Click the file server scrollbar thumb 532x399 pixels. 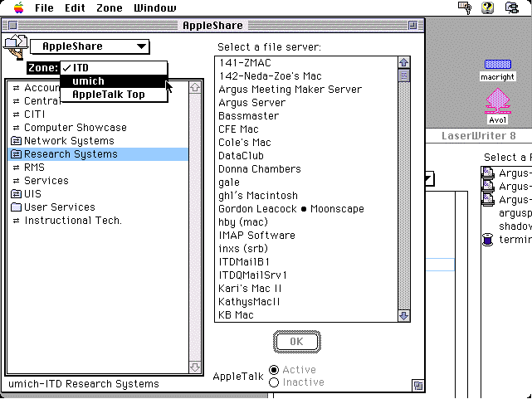point(403,75)
